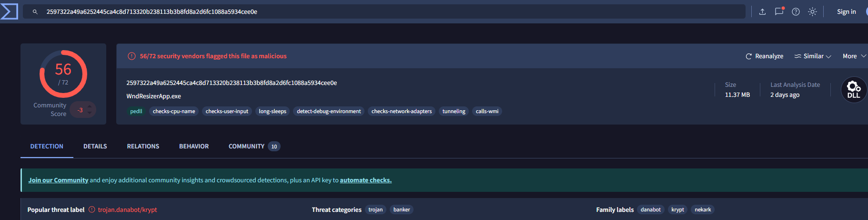
Task: Click the nekark family label
Action: point(703,210)
